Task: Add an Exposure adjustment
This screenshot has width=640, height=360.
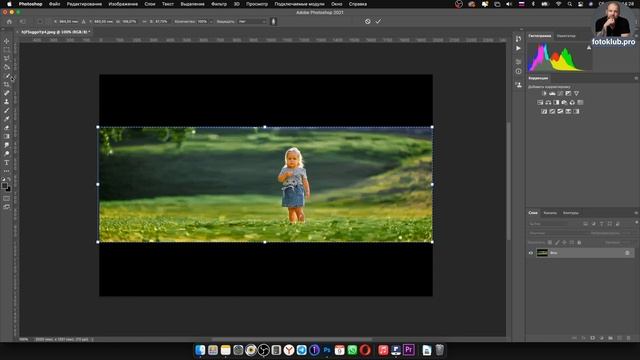Action: [568, 93]
